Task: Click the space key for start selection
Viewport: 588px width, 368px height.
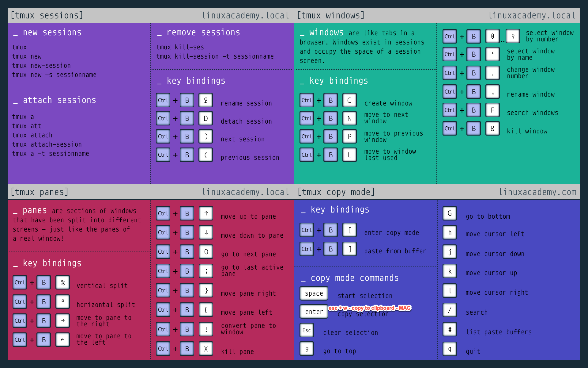Action: tap(314, 293)
